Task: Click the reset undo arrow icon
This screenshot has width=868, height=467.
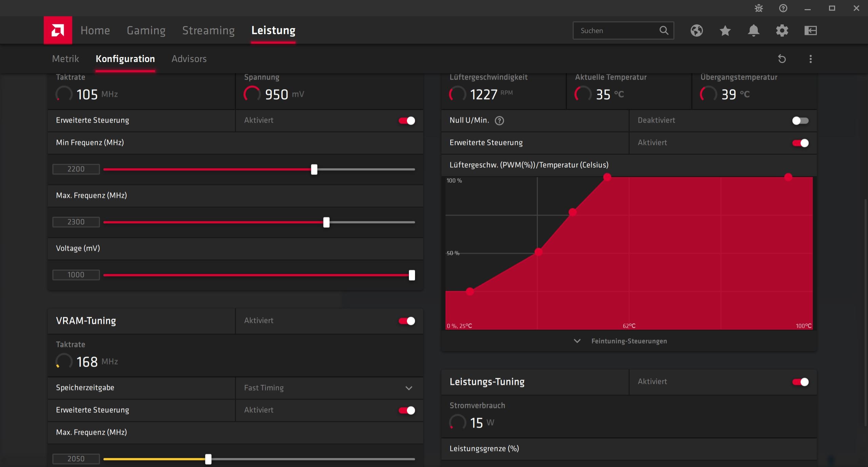Action: (x=782, y=59)
